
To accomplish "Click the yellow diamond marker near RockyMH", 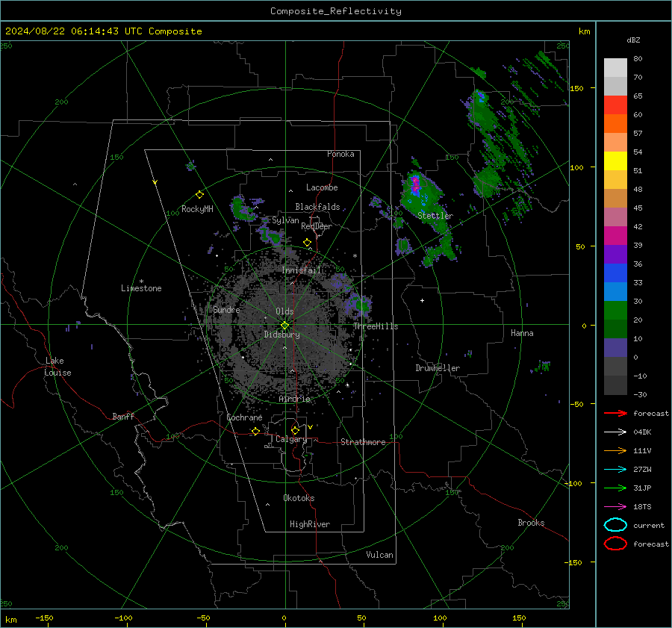I will [199, 195].
